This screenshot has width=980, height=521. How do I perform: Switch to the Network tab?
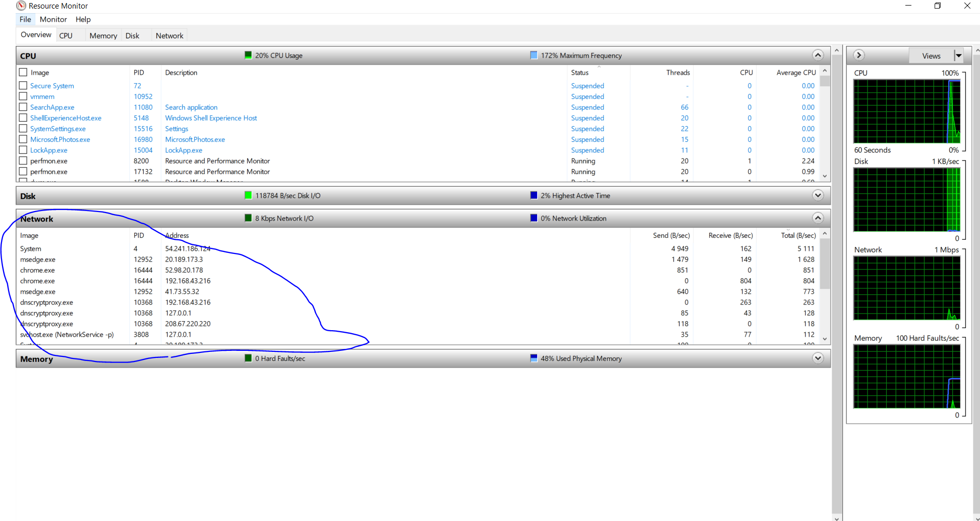169,36
